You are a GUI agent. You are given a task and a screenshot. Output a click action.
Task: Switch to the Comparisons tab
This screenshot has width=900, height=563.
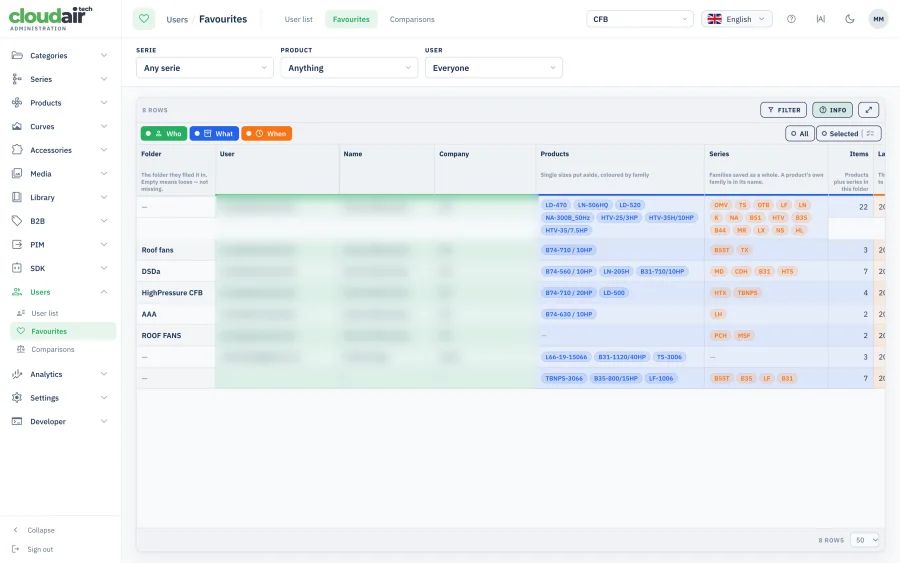[412, 19]
